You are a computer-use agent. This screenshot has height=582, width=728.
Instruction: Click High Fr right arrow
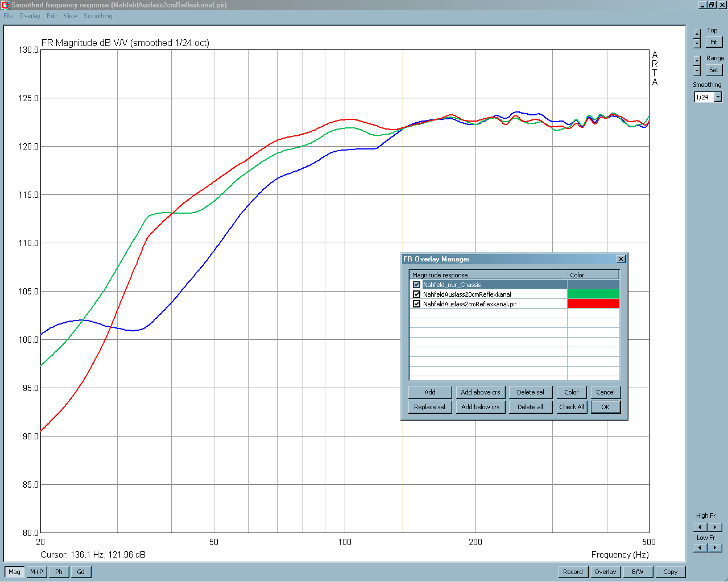(x=715, y=527)
